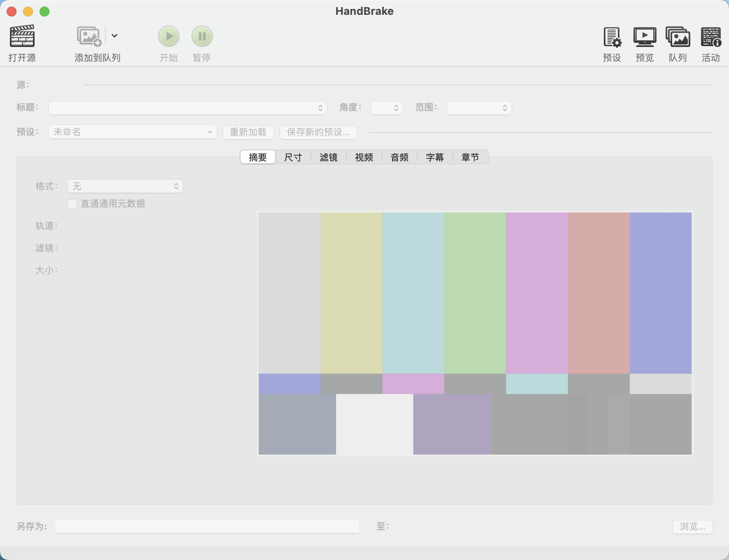
Task: Open the 格式 format dropdown showing 无
Action: click(125, 186)
